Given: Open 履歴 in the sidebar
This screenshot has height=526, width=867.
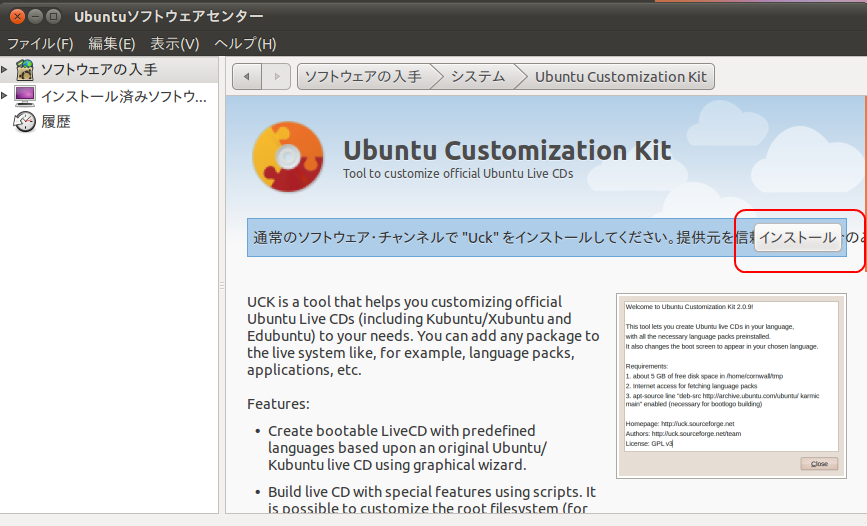Looking at the screenshot, I should pos(109,122).
